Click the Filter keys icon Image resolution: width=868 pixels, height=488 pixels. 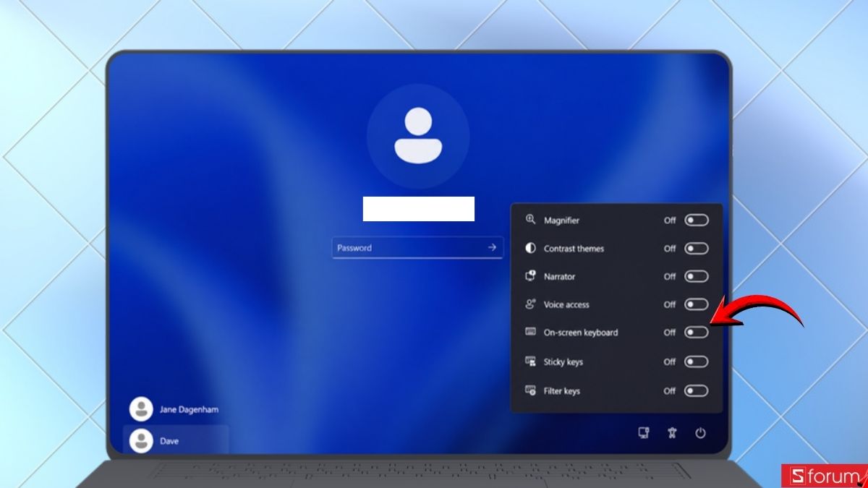coord(530,390)
